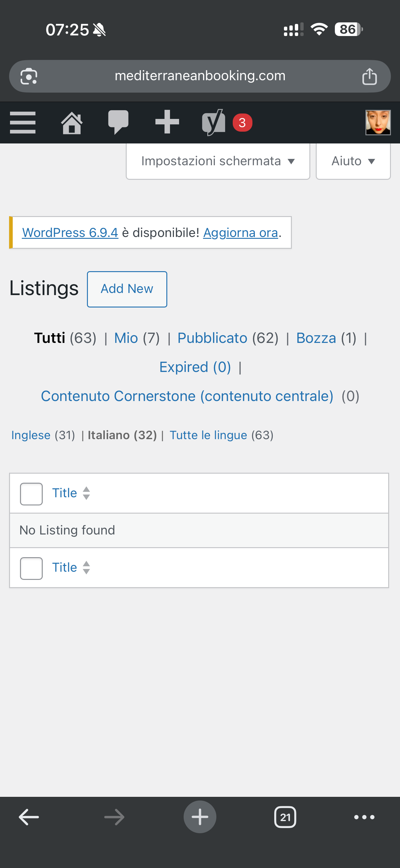
Task: Open the comments bubble icon
Action: pos(118,122)
